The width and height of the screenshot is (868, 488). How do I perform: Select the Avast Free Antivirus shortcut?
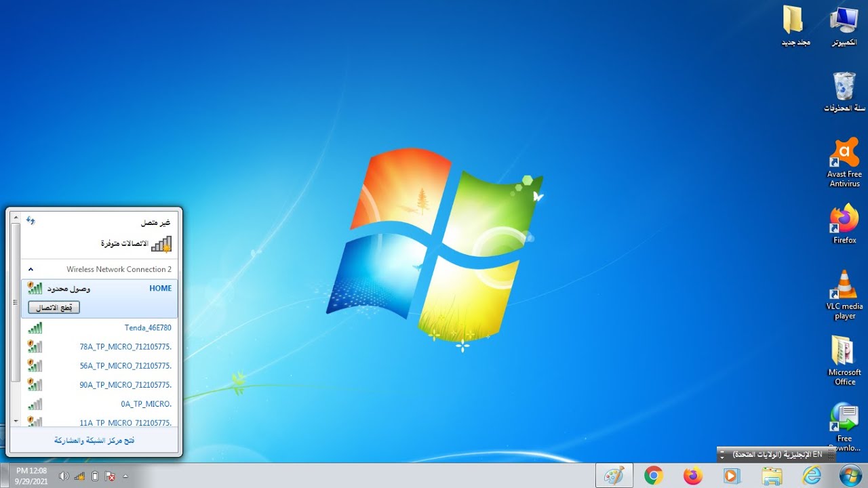click(x=844, y=163)
